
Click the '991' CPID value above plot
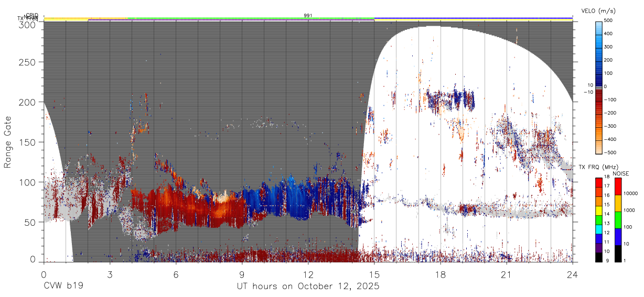pyautogui.click(x=308, y=15)
